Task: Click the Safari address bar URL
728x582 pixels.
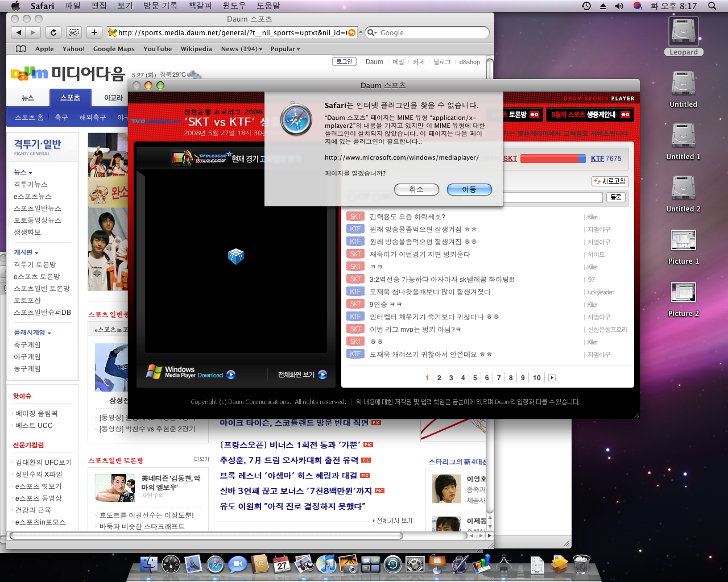Action: [232, 33]
